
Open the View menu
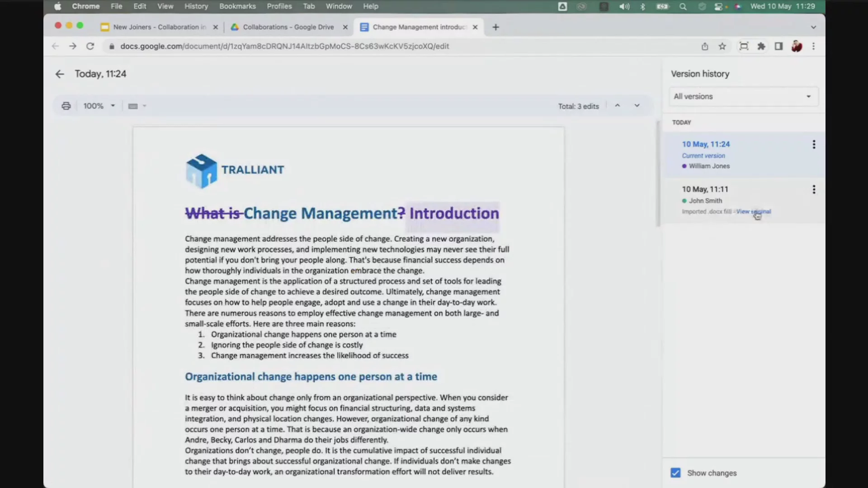[165, 6]
